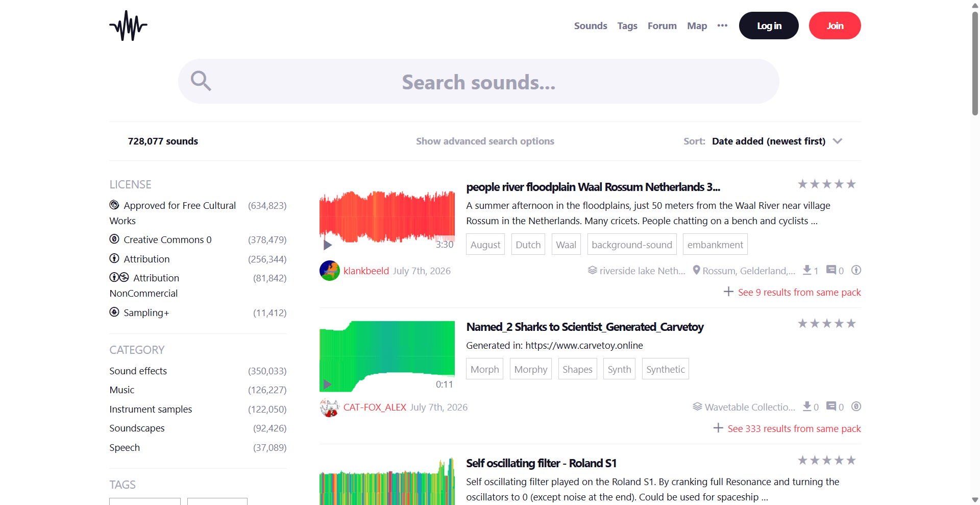This screenshot has height=505, width=980.
Task: Click the embankment tag
Action: click(715, 245)
